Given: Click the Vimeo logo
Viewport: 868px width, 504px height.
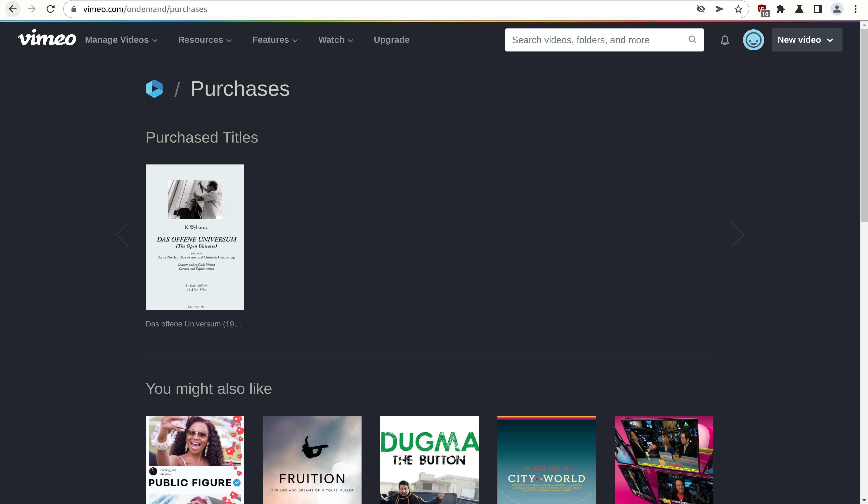Looking at the screenshot, I should (x=47, y=38).
